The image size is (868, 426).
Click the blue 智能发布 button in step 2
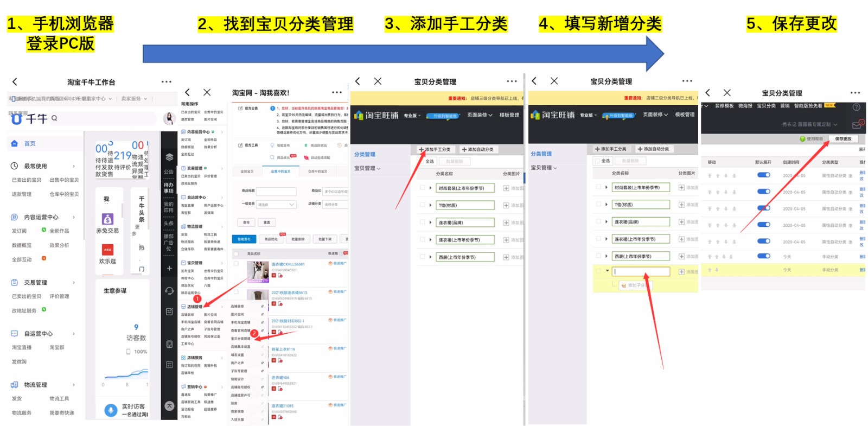[x=244, y=239]
